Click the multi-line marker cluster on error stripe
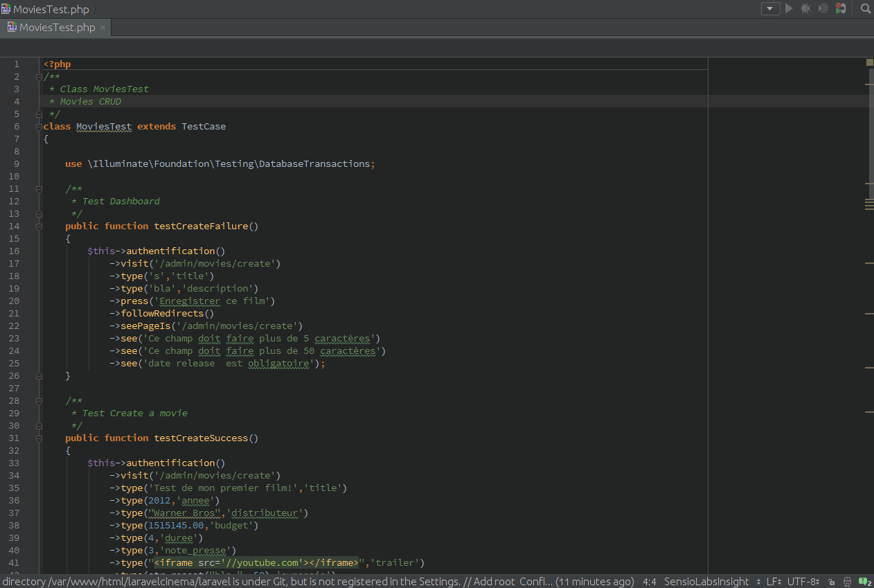Image resolution: width=874 pixels, height=588 pixels. point(869,204)
